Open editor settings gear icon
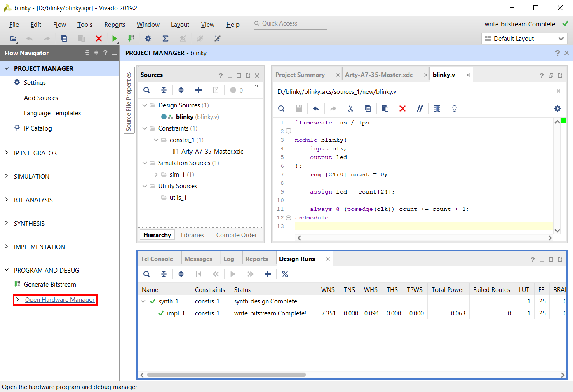573x392 pixels. click(557, 109)
